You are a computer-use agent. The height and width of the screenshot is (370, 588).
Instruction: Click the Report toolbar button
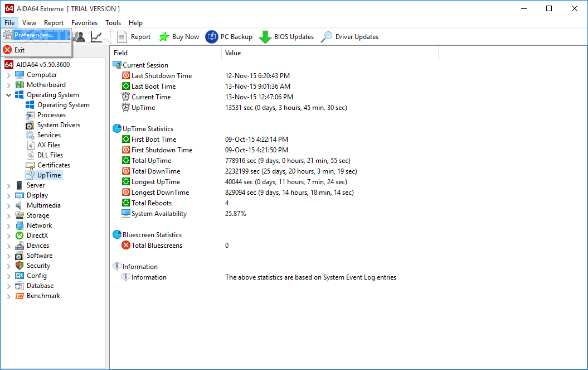click(x=134, y=37)
